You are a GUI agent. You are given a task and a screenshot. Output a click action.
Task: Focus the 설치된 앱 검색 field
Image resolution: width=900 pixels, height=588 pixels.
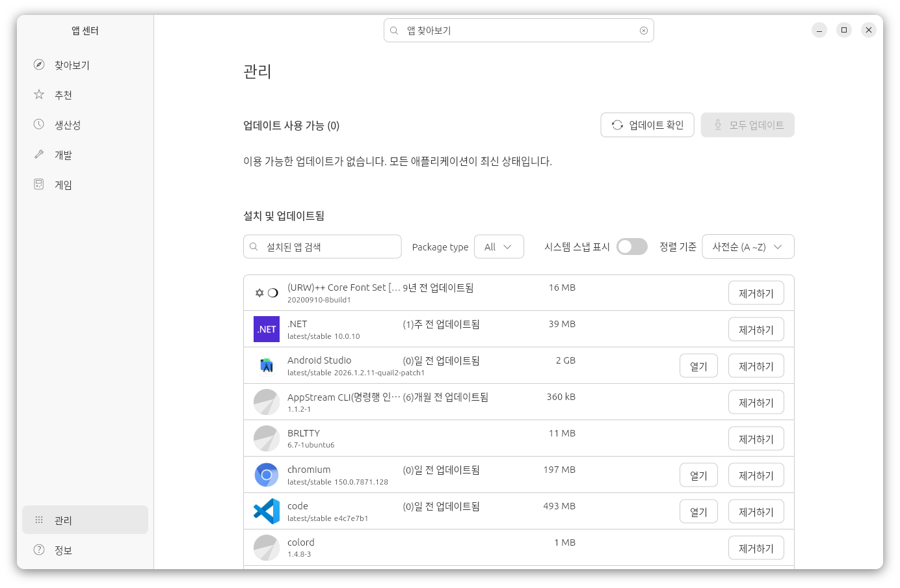pos(323,247)
